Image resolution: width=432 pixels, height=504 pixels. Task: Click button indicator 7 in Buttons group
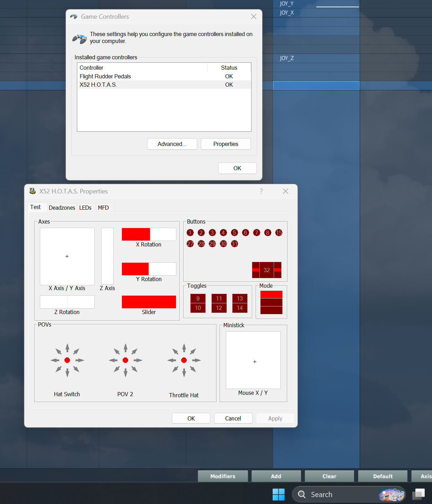pos(257,233)
